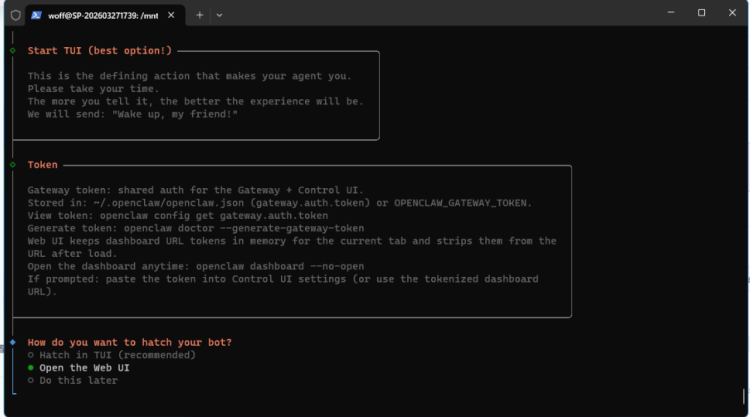Click the 'View token: openclaw config get gateway.auth.token' line

[x=178, y=216]
